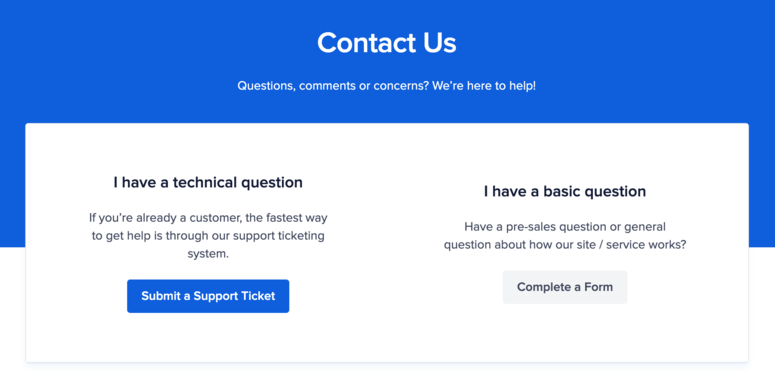This screenshot has width=775, height=383.
Task: Click the word "Form" on the gray button
Action: click(599, 287)
